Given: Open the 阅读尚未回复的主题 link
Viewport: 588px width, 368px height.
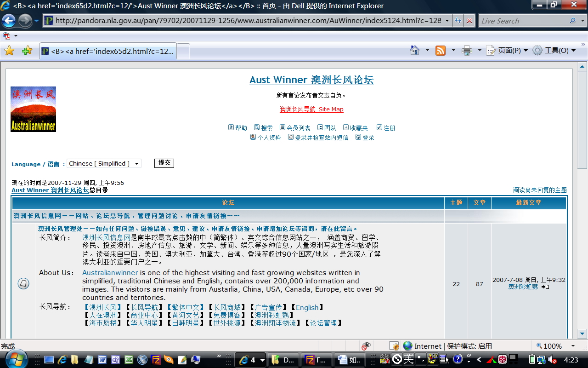Looking at the screenshot, I should [540, 190].
